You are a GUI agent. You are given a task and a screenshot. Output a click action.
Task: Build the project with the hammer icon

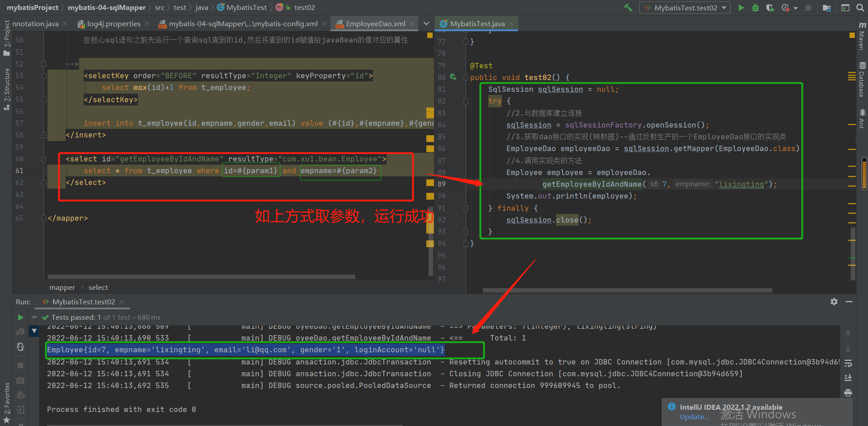point(628,8)
